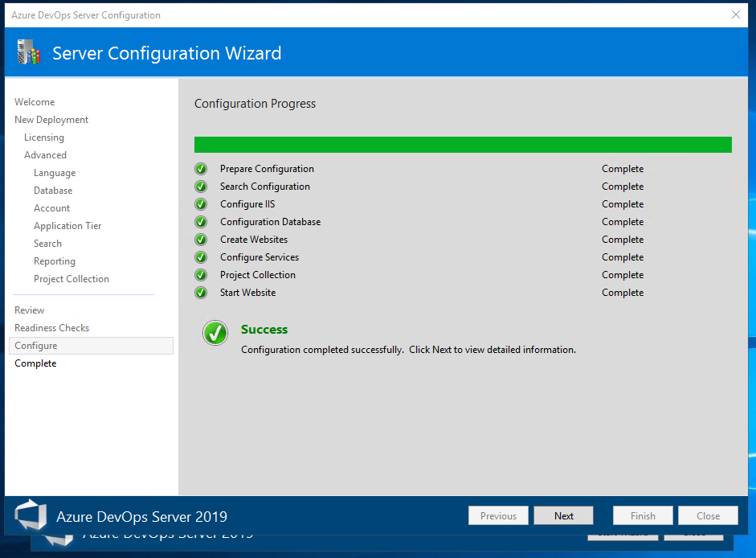Select the Application Tier step
This screenshot has width=756, height=558.
pos(67,226)
